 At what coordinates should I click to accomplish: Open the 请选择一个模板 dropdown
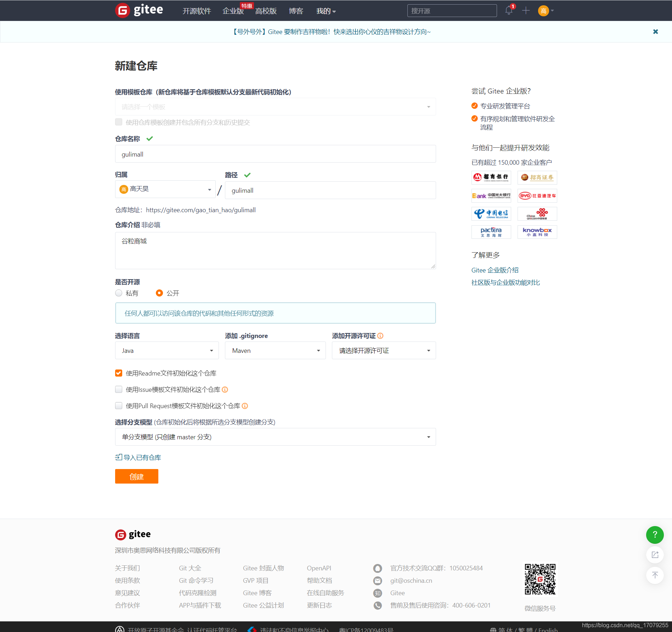tap(275, 107)
